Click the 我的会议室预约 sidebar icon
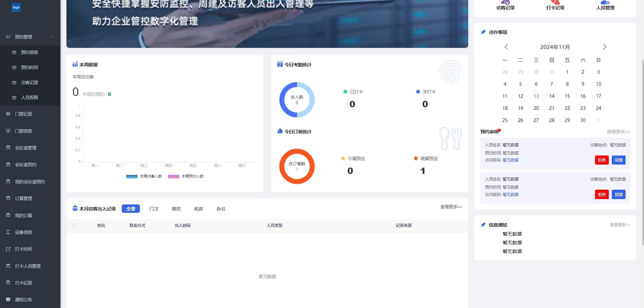644x308 pixels. (8, 182)
